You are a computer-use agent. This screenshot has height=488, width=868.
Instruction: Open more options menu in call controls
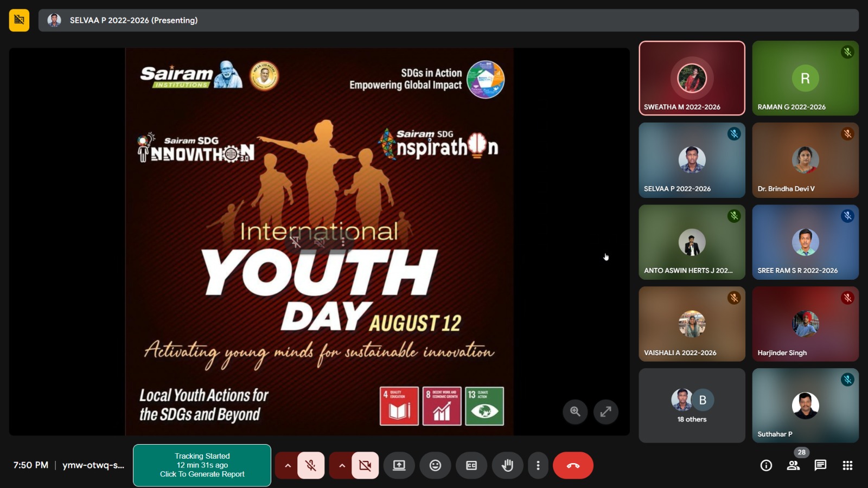(538, 465)
